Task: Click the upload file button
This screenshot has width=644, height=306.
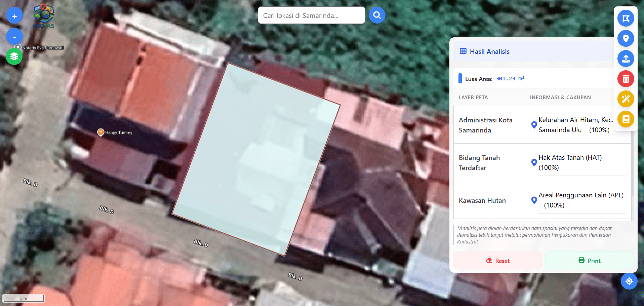Action: coord(626,59)
